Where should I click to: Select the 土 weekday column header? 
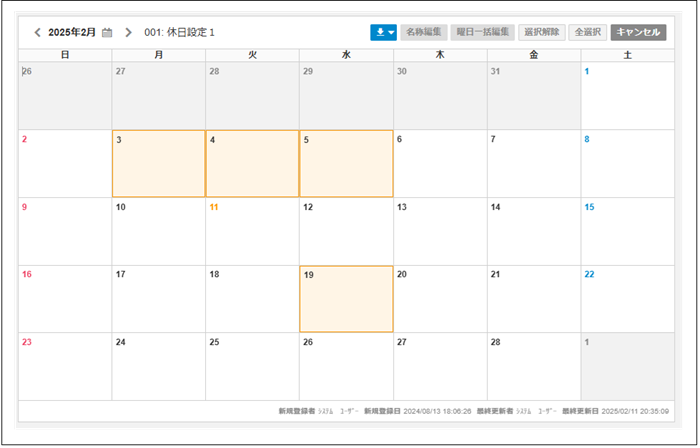(x=628, y=55)
